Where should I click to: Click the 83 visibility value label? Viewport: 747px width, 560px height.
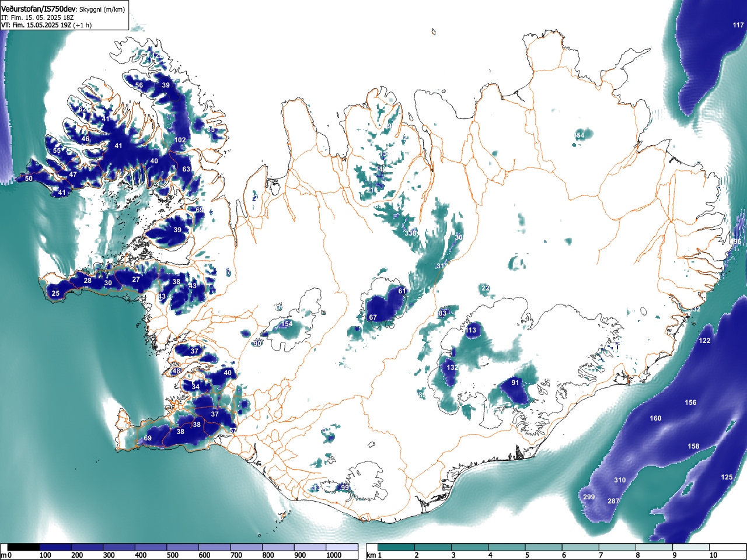pos(442,313)
